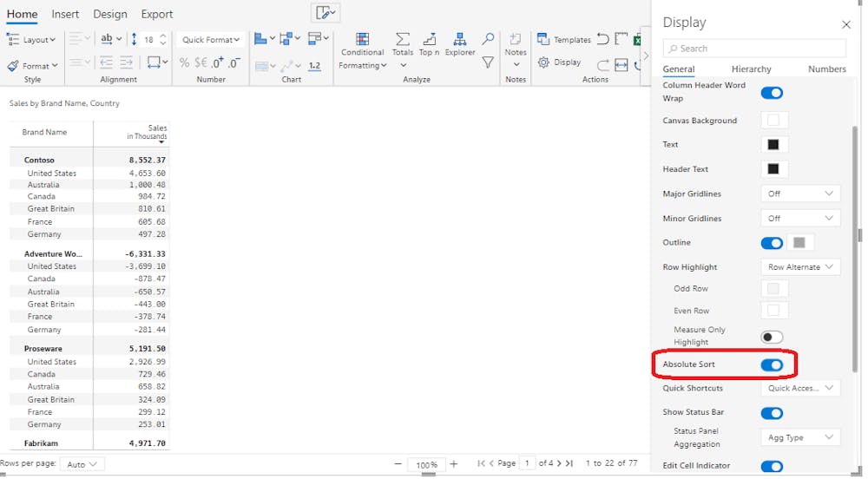Open Row Highlight dropdown

[x=800, y=266]
